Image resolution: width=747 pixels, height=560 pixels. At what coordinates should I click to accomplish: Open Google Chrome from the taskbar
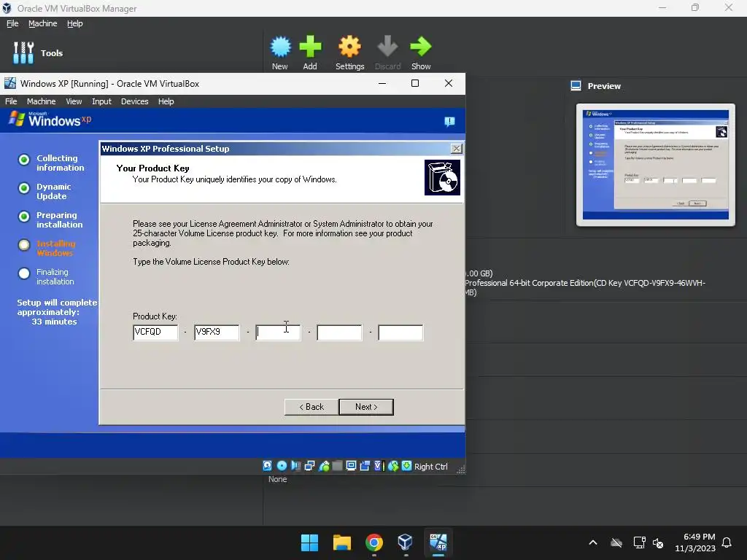[x=374, y=542]
